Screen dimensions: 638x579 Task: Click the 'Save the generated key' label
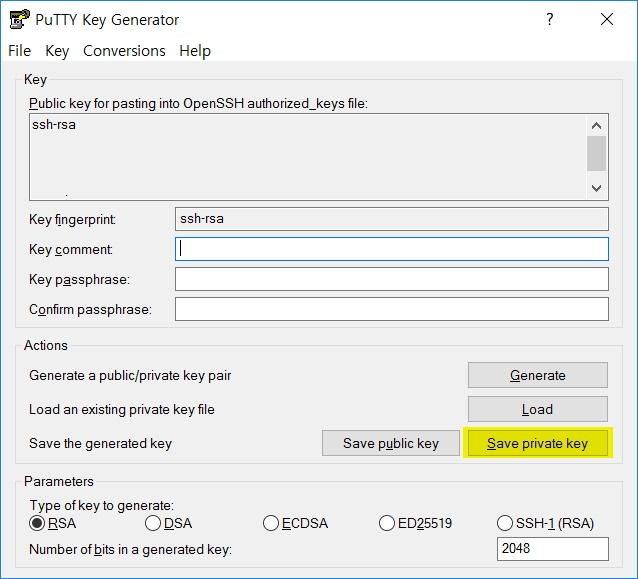tap(101, 444)
